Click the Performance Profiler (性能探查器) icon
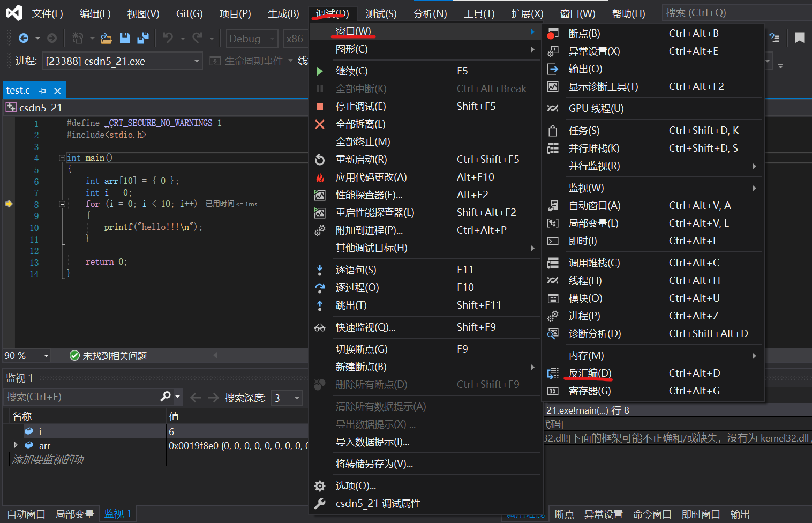 click(x=319, y=195)
